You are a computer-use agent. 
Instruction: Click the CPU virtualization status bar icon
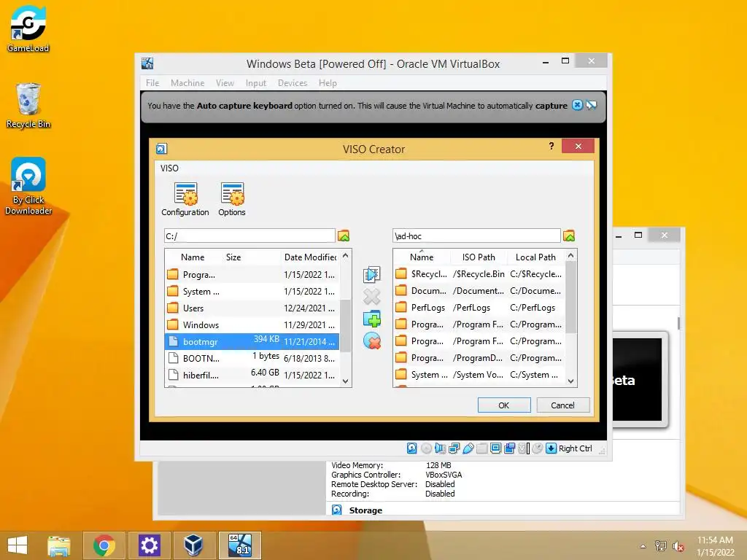coord(524,448)
